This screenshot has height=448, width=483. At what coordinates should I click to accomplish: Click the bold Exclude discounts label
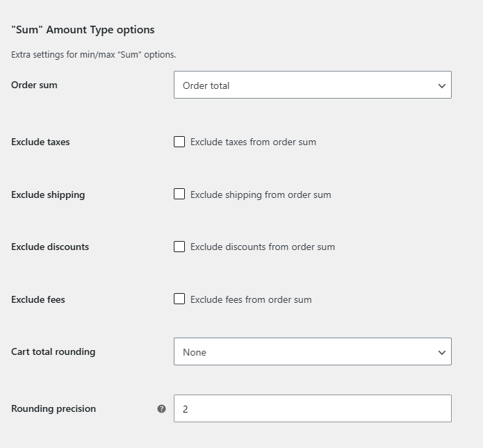point(50,247)
